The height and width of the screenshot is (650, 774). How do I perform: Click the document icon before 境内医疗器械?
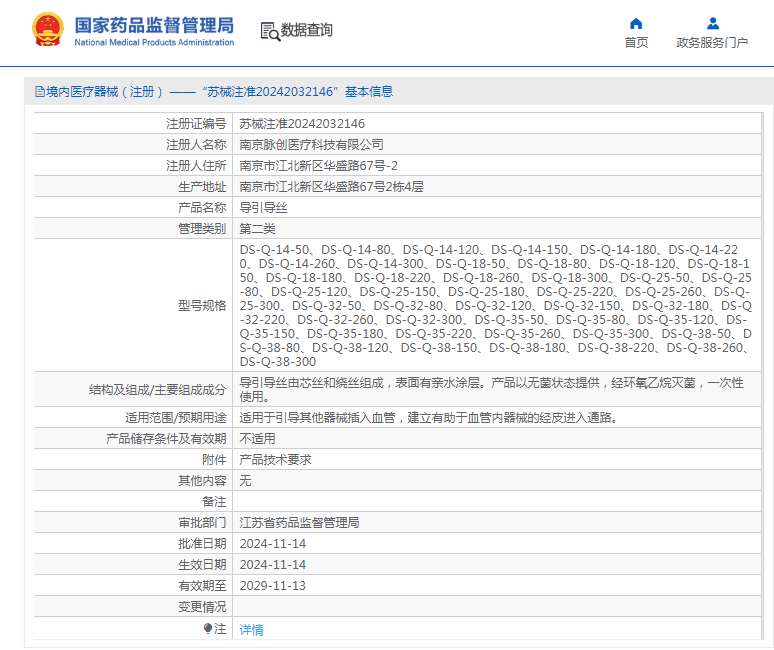[39, 92]
